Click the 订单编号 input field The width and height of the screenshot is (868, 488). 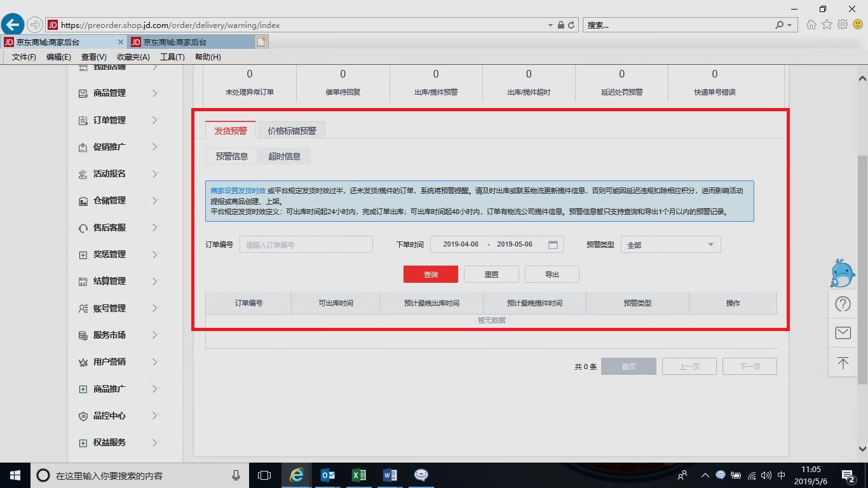coord(306,245)
